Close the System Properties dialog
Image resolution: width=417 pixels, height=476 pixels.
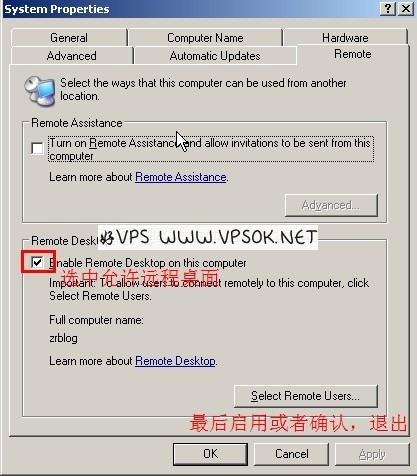click(x=406, y=8)
